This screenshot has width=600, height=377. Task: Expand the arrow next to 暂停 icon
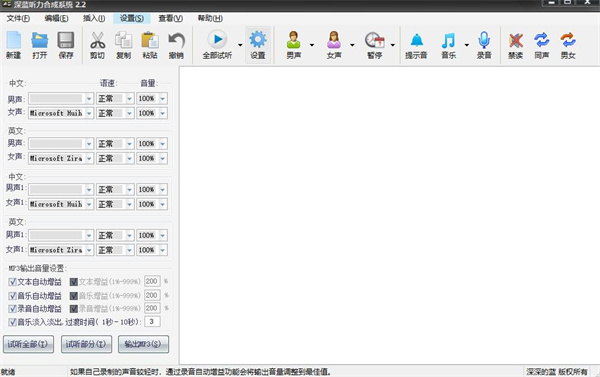[393, 45]
